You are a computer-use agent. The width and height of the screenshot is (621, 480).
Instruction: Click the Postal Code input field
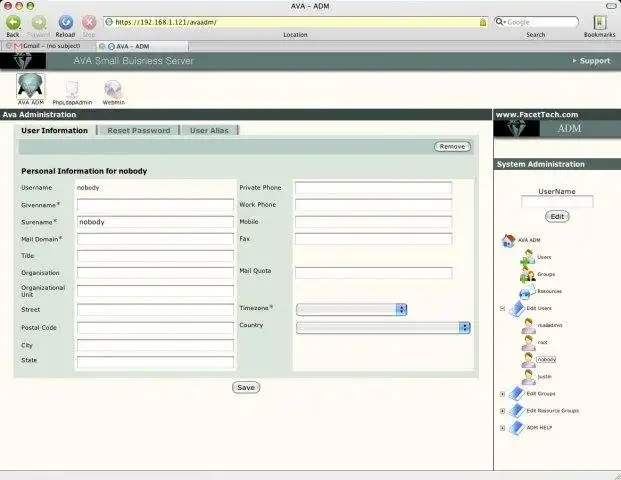pyautogui.click(x=155, y=328)
